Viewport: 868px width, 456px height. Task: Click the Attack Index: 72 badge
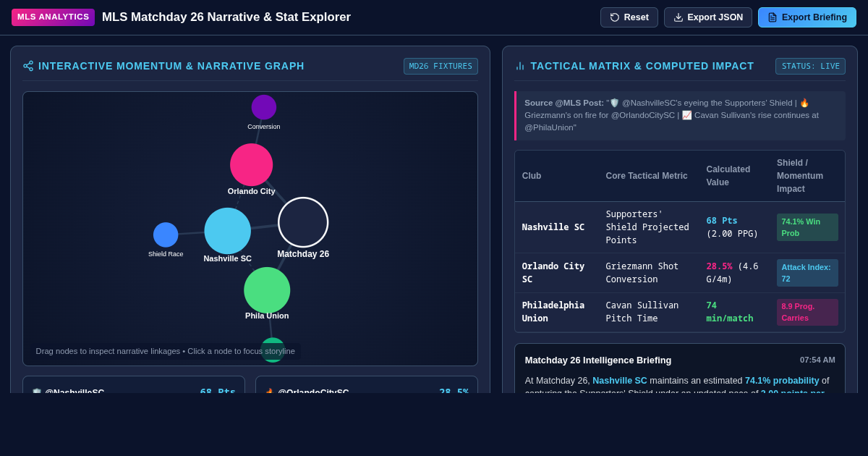[807, 273]
